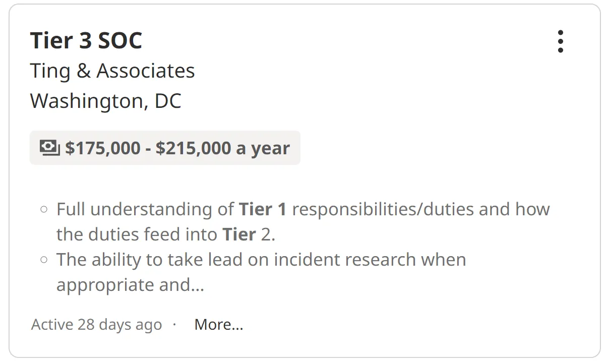
Task: Click the Active 28 days ago label
Action: point(96,325)
